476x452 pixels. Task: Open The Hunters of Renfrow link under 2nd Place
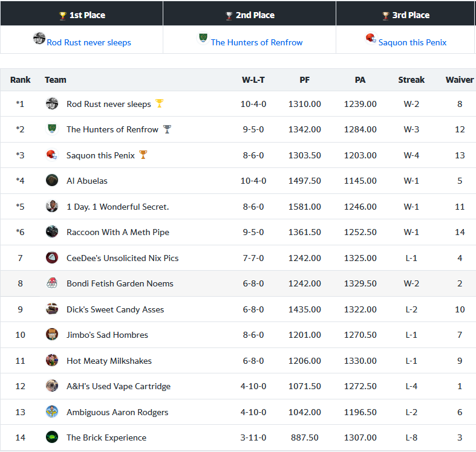256,42
